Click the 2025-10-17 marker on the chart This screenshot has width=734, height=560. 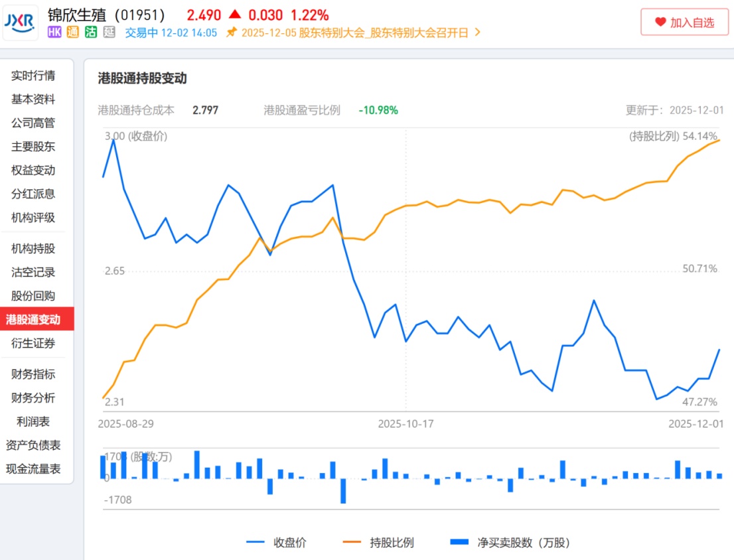(x=406, y=423)
